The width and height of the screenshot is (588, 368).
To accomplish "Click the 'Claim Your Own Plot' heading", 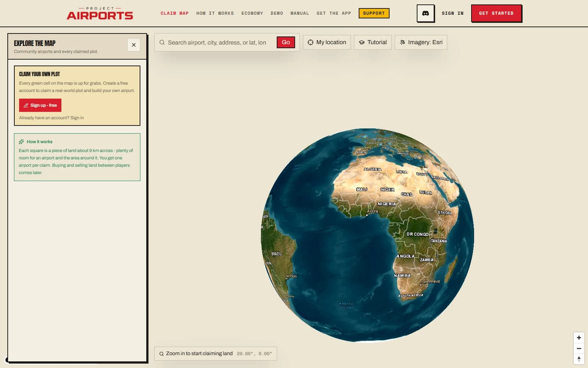I will pyautogui.click(x=39, y=74).
